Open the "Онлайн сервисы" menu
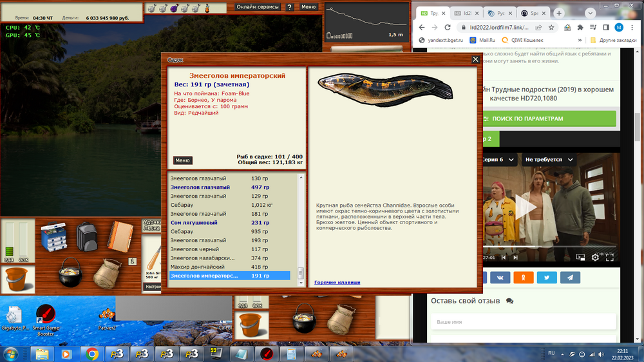 point(258,7)
